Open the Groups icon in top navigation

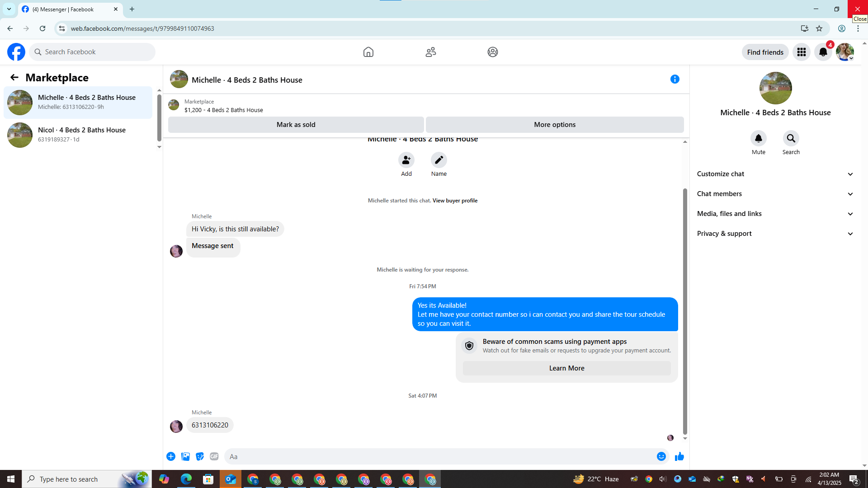click(x=493, y=52)
